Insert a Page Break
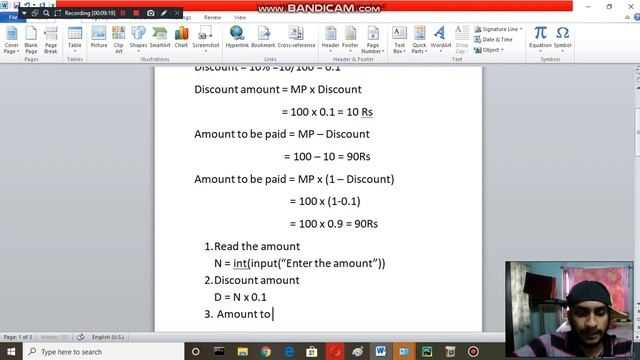Viewport: 640px width, 360px height. coord(51,40)
